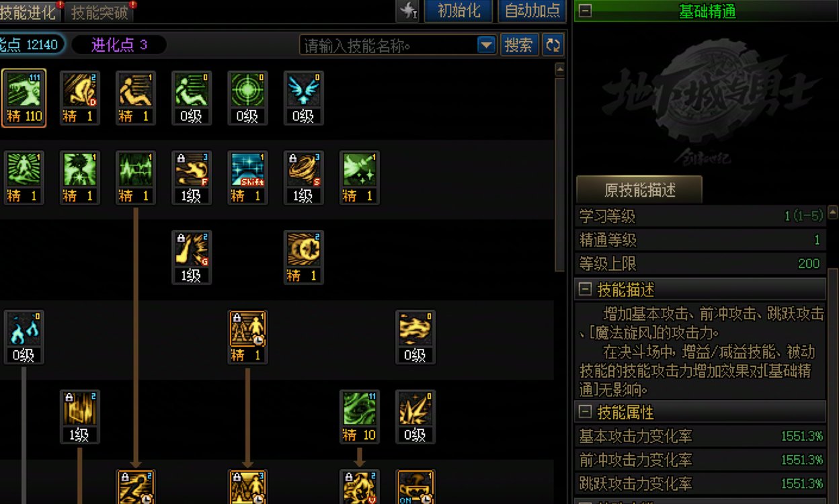Click the green crosshair target skill icon

247,98
